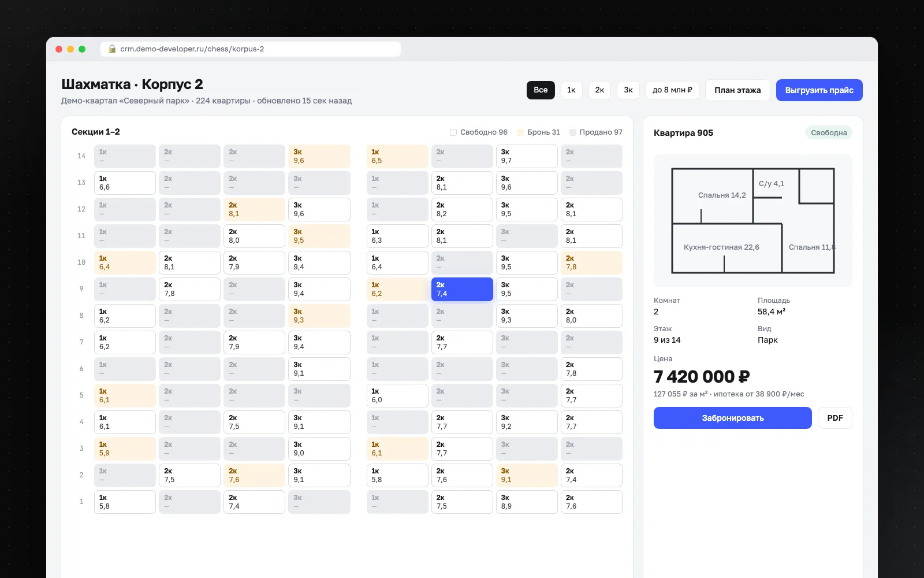Select 3к 9,0 cell on floor 3
Image resolution: width=924 pixels, height=578 pixels.
click(319, 449)
